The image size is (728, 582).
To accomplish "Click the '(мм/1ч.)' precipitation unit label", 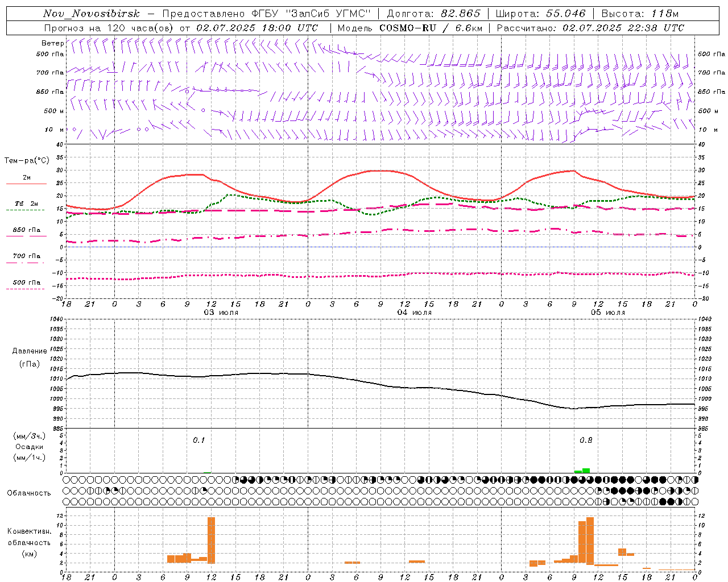I will (x=30, y=458).
